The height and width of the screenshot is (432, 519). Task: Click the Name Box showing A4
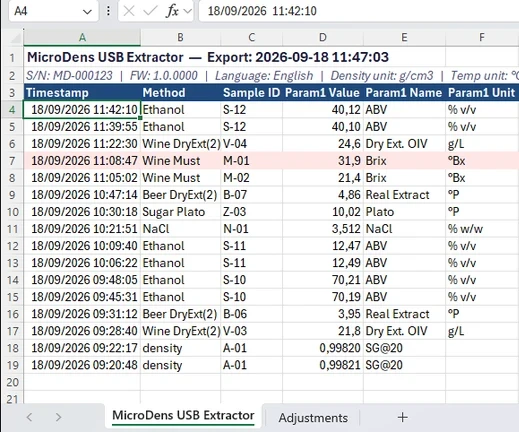[53, 11]
